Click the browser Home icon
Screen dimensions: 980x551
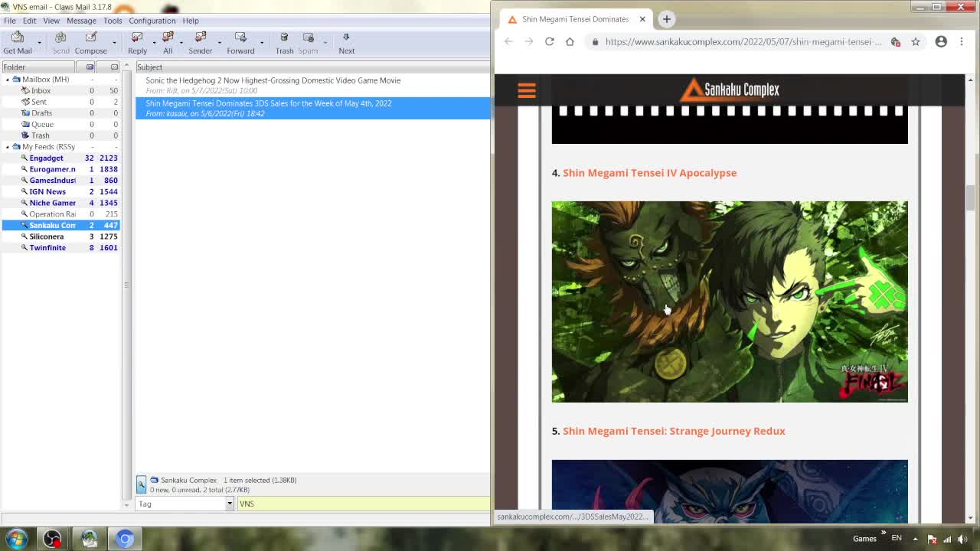click(570, 41)
